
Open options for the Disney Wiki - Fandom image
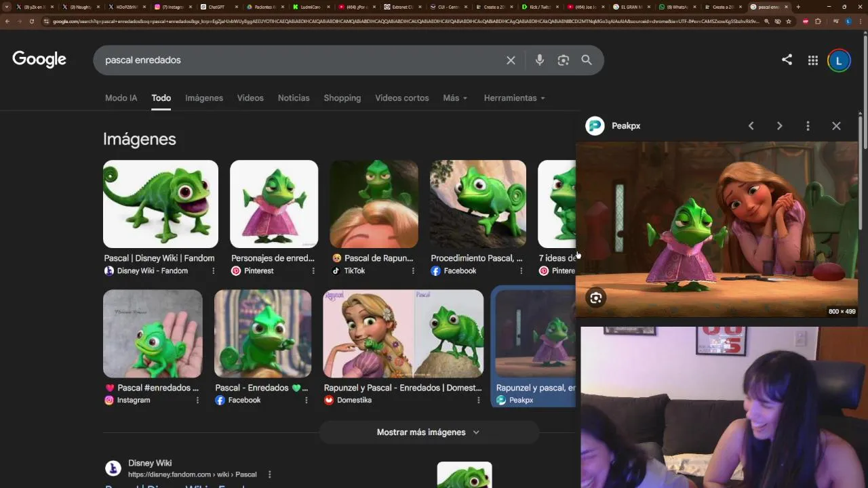click(213, 271)
